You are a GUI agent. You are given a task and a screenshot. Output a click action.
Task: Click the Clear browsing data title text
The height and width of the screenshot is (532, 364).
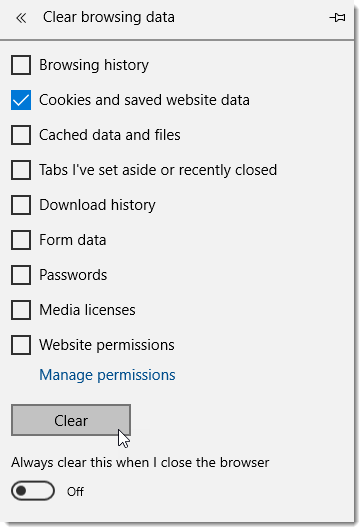(109, 17)
